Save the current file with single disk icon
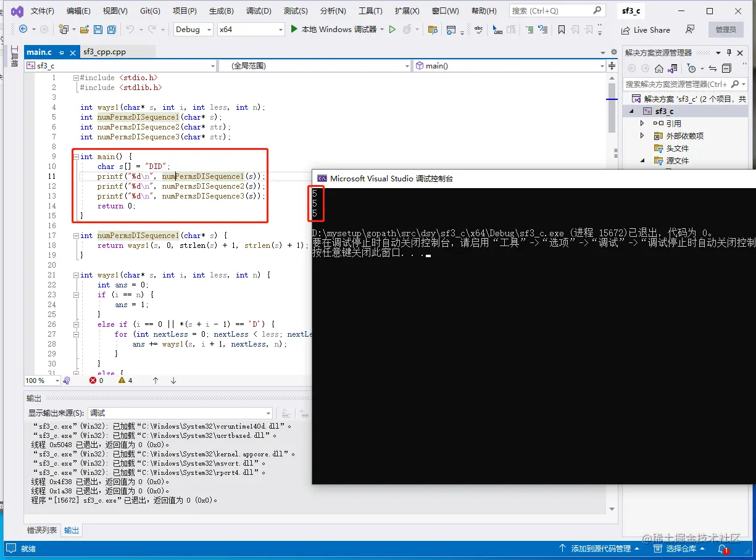This screenshot has width=756, height=560. [98, 30]
